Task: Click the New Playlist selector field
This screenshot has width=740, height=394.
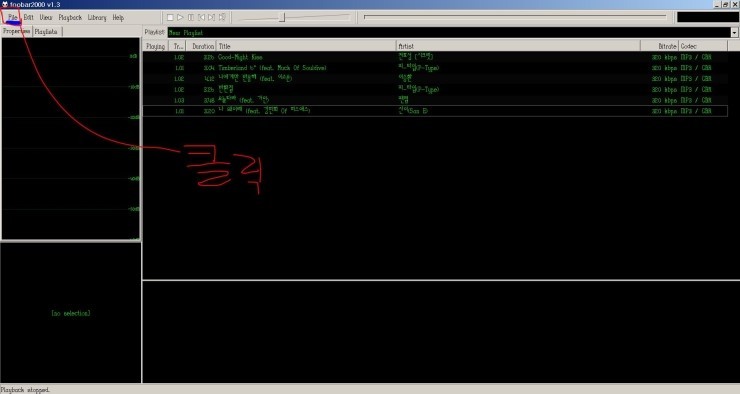Action: click(x=449, y=33)
